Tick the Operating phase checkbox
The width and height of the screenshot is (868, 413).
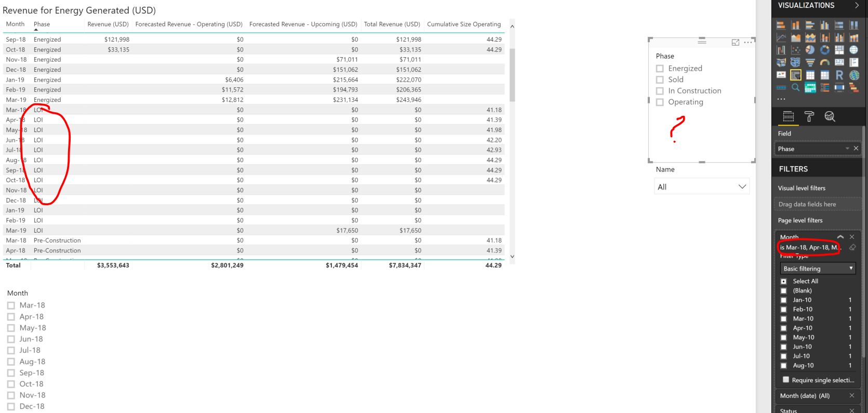(660, 102)
